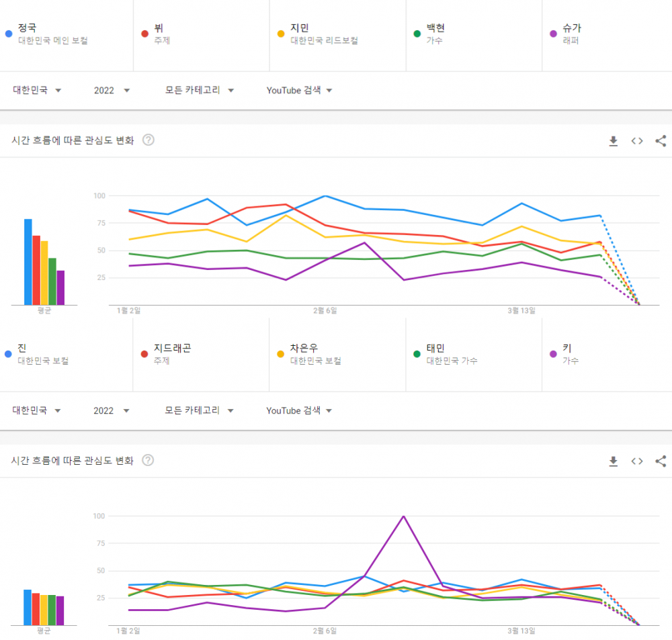Image resolution: width=672 pixels, height=640 pixels.
Task: Open the top 대한민국 region dropdown
Action: 38,91
